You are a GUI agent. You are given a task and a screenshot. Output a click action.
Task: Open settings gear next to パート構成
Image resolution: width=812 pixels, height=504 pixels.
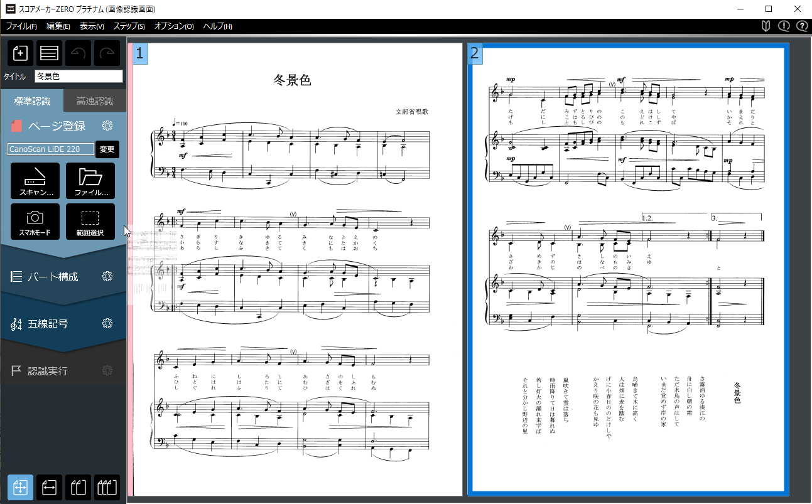tap(107, 276)
